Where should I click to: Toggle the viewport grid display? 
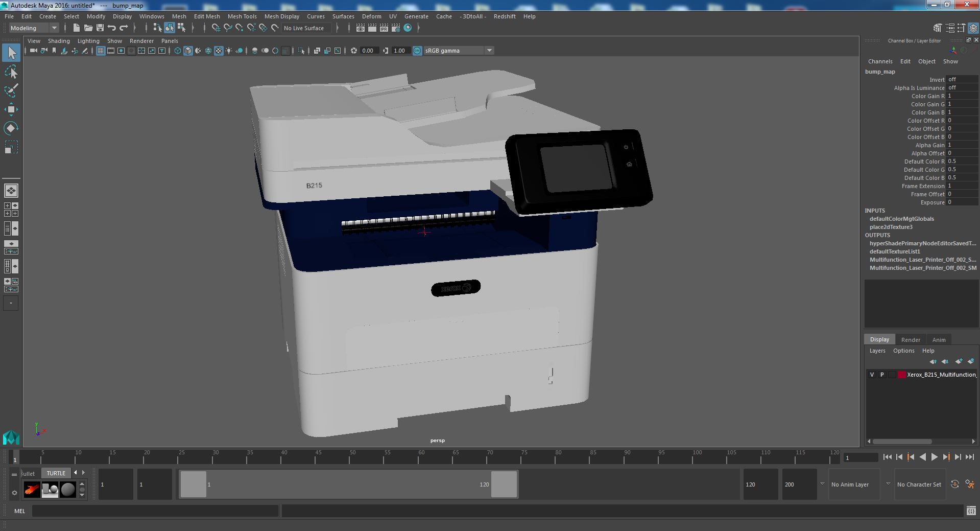pos(101,51)
